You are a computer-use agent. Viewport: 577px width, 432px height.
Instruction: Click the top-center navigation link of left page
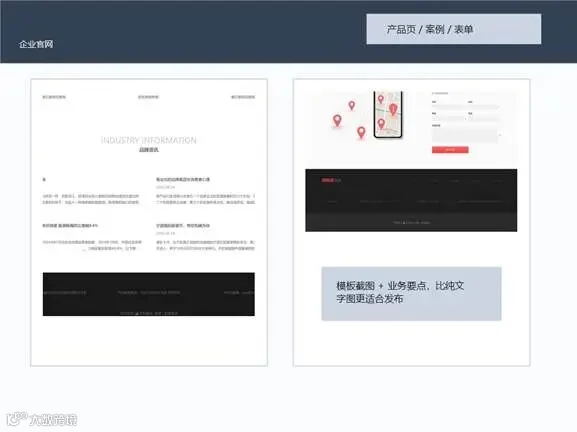click(x=148, y=97)
